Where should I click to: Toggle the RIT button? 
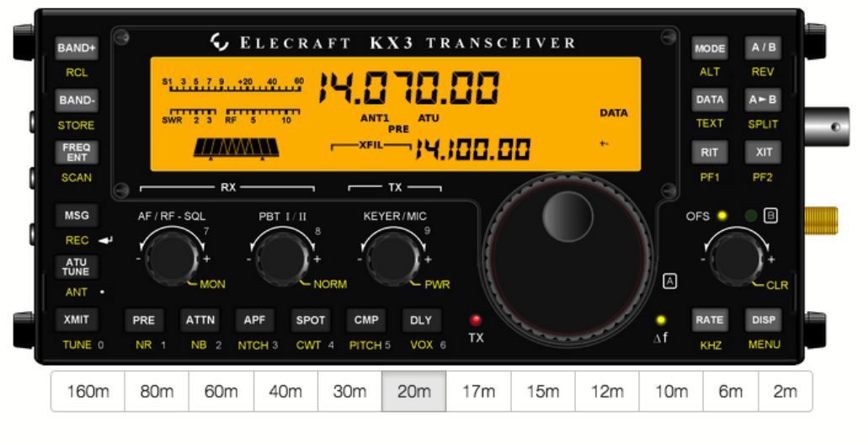click(x=710, y=152)
